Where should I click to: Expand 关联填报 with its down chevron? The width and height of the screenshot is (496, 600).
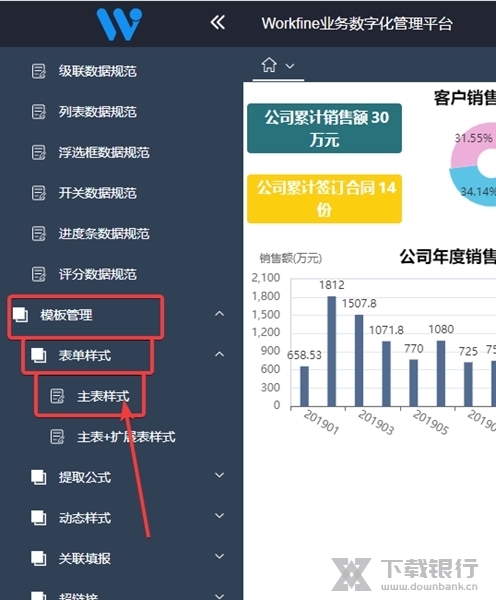[219, 556]
